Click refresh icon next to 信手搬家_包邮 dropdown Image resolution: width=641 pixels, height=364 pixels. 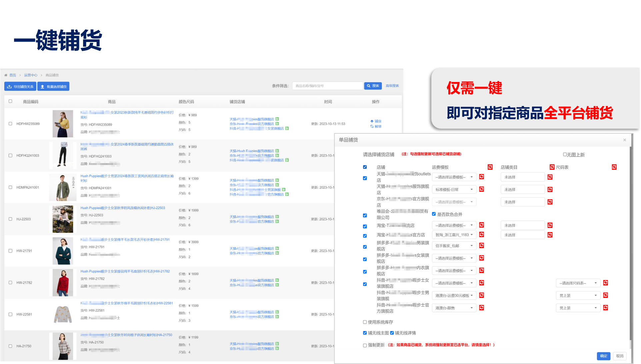pyautogui.click(x=482, y=246)
